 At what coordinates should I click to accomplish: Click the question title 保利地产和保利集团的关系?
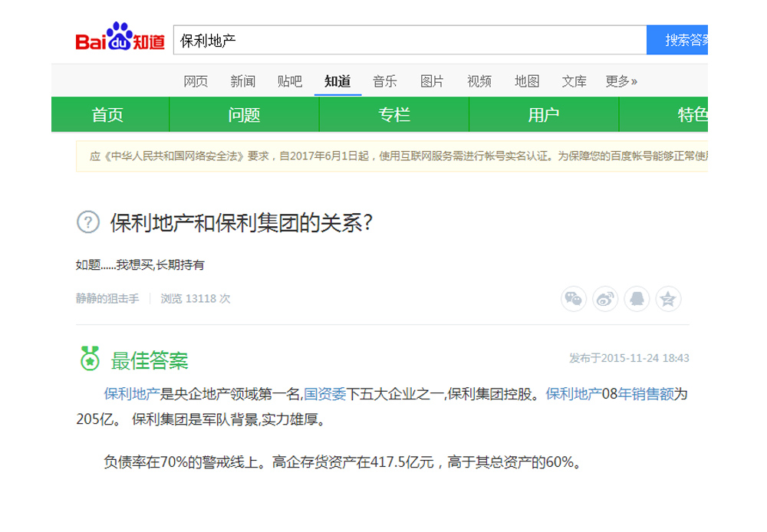242,223
